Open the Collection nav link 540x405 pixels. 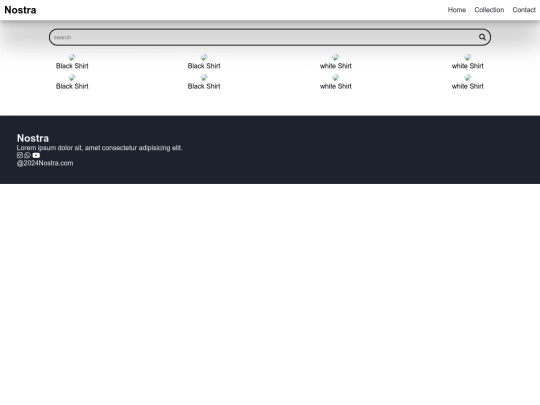pyautogui.click(x=489, y=10)
